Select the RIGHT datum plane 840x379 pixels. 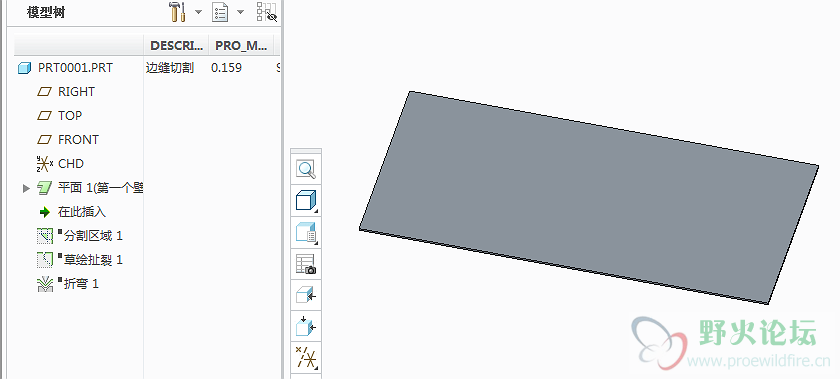tap(76, 92)
